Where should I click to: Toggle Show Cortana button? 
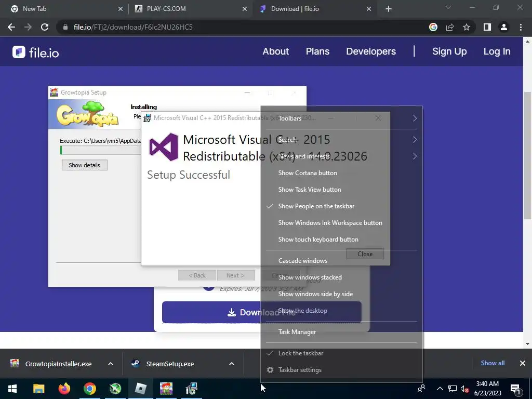pos(308,172)
